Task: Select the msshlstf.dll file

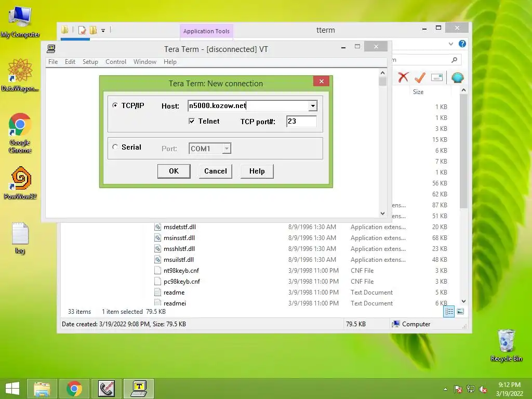Action: coord(179,249)
